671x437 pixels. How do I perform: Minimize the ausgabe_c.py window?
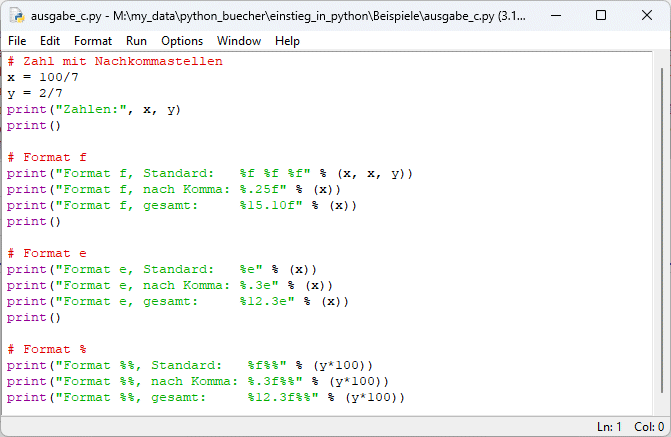tap(554, 15)
